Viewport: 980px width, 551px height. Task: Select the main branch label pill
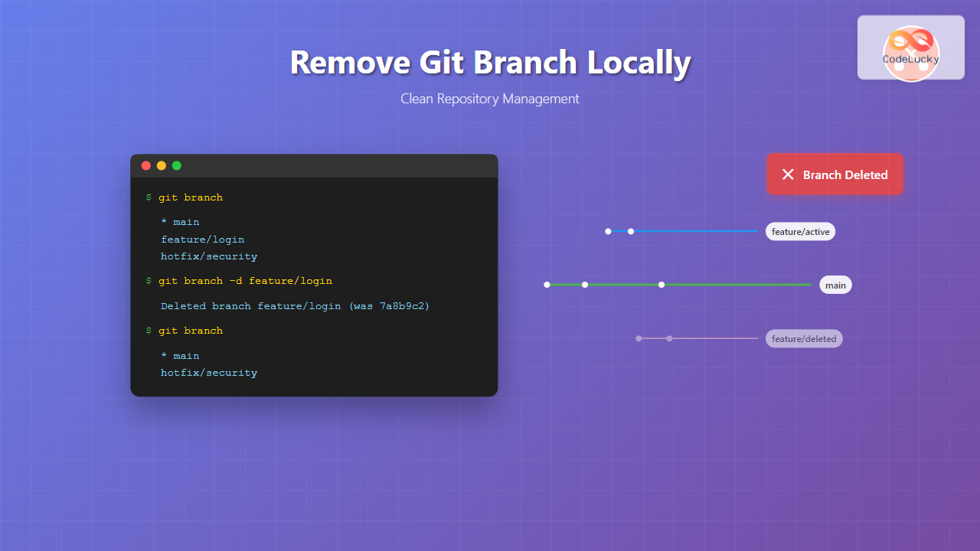[x=835, y=285]
